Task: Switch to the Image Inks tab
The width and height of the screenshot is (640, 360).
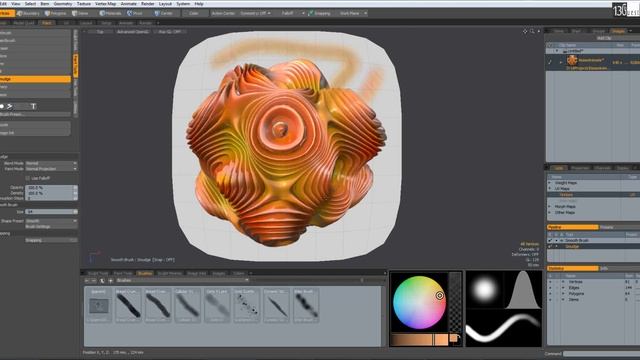Action: [196, 273]
